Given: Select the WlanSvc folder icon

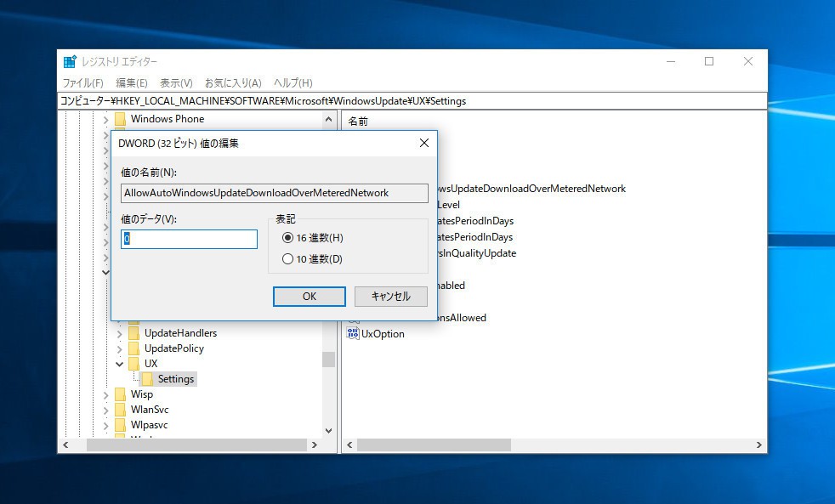Looking at the screenshot, I should [121, 410].
